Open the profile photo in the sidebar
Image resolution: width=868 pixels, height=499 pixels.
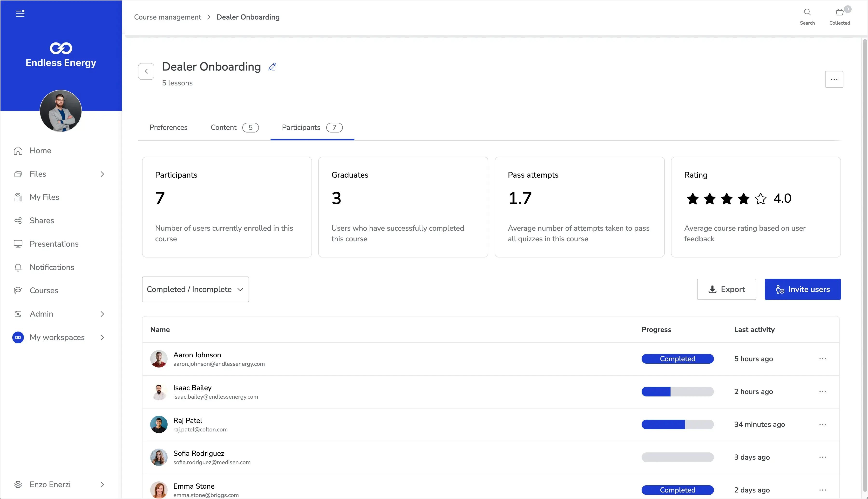click(x=61, y=111)
